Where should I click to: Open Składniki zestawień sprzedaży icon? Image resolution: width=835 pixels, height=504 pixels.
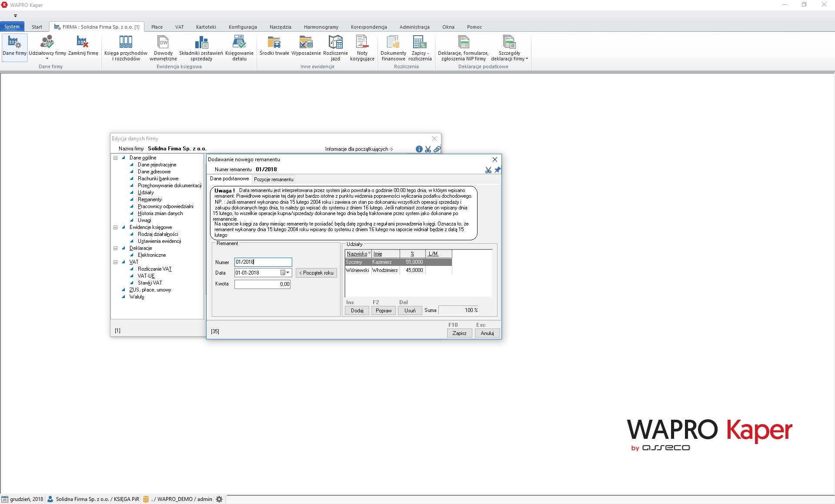tap(201, 48)
